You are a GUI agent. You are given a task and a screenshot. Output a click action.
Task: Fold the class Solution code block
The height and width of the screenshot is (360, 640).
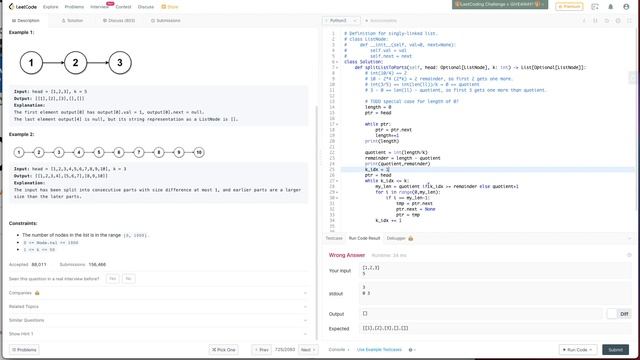click(x=337, y=62)
